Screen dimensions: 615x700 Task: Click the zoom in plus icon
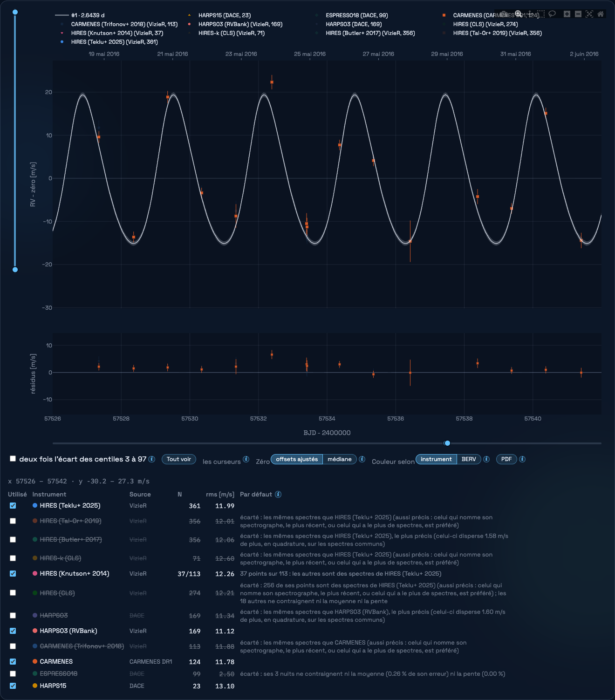567,14
